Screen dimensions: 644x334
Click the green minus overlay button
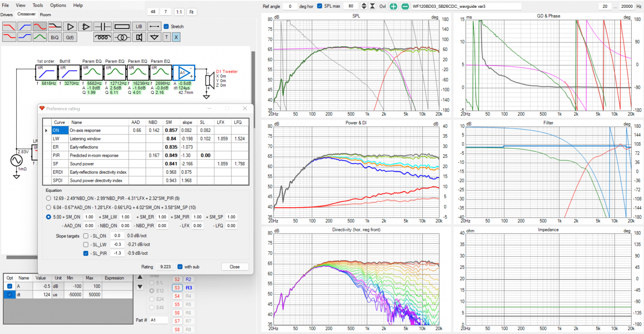tap(406, 6)
